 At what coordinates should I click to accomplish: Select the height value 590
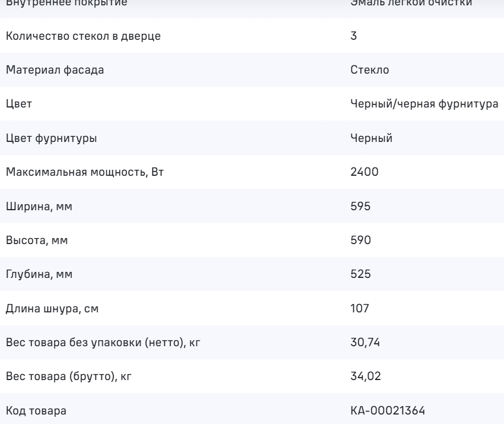pos(360,241)
